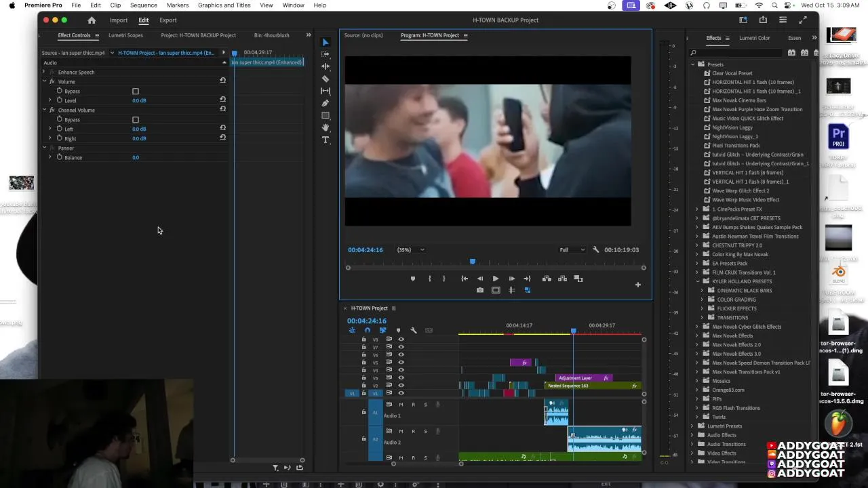Toggle linked selection in timeline
The width and height of the screenshot is (868, 488).
(382, 330)
